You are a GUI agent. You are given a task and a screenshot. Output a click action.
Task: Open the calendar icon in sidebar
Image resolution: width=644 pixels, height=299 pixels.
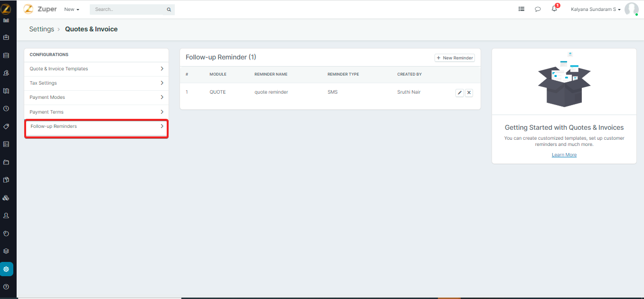pyautogui.click(x=6, y=55)
